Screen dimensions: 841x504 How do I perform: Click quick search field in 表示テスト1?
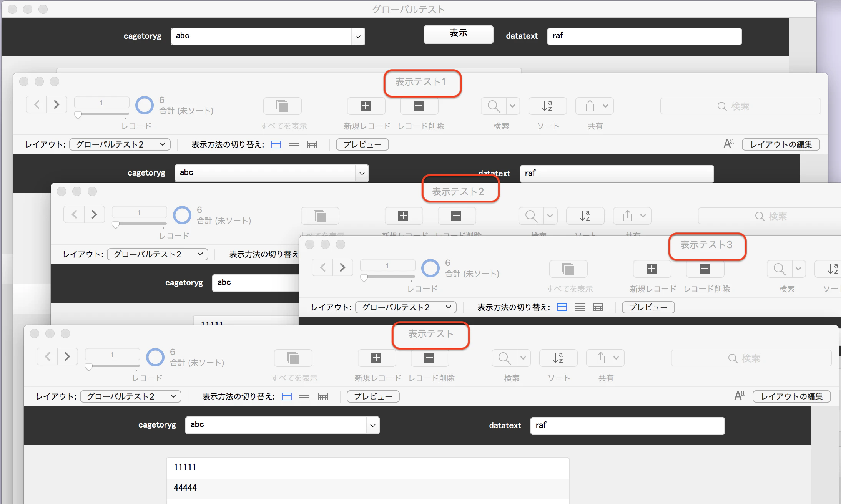740,106
